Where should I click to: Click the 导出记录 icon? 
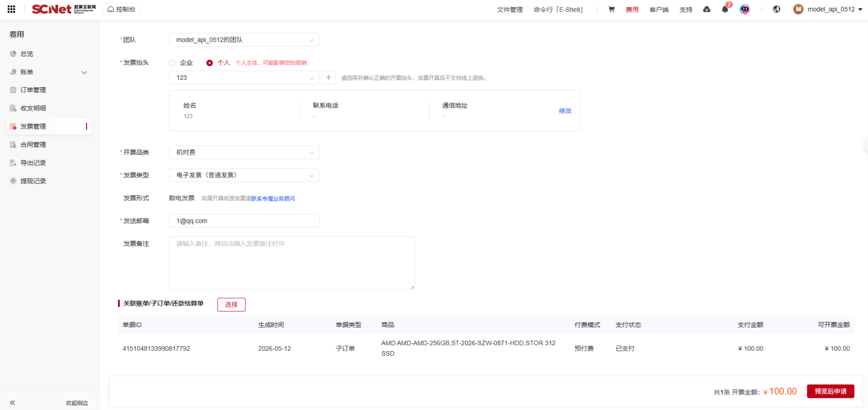[x=13, y=163]
